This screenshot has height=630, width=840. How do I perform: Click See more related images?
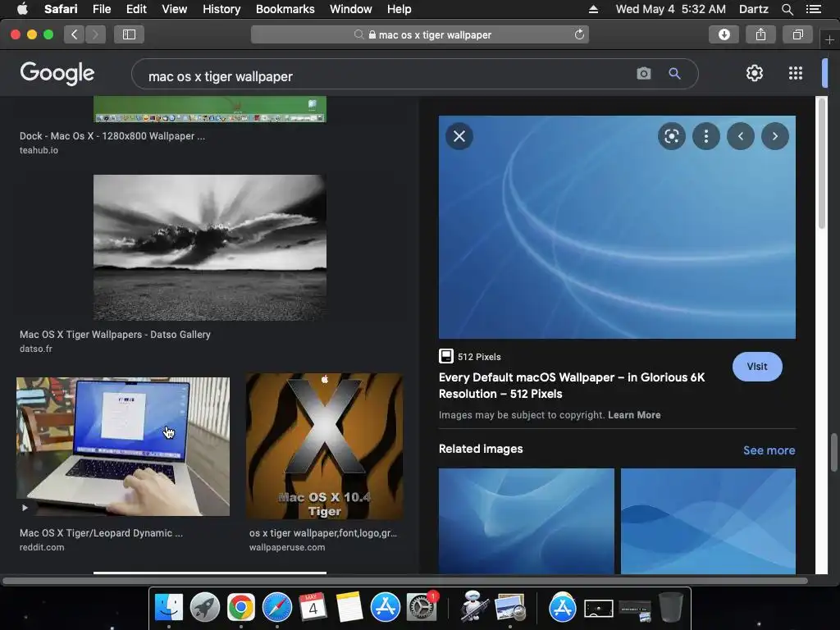click(x=769, y=450)
